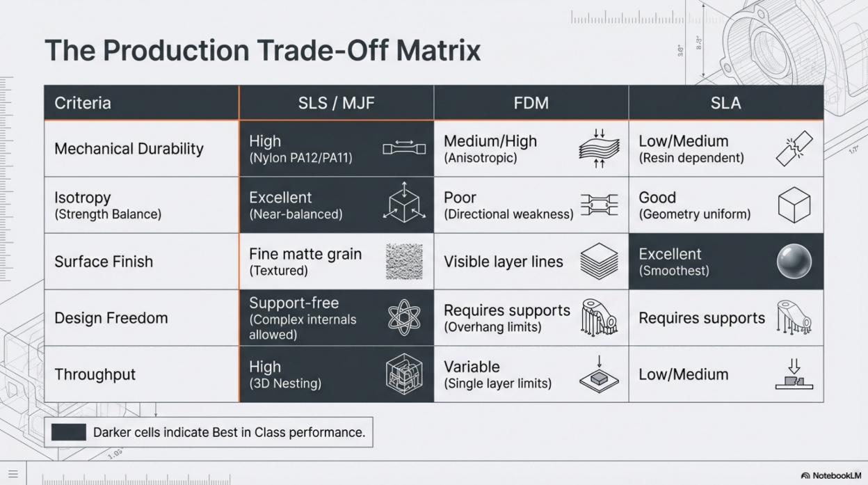Click the matte grain texture swatch
The image size is (868, 485).
[x=404, y=262]
